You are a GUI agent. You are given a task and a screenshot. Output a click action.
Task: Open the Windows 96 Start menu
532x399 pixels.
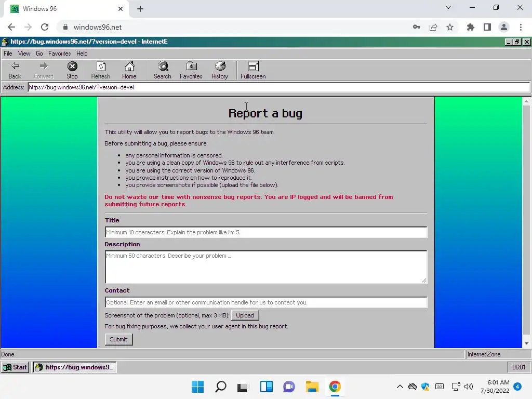point(15,367)
